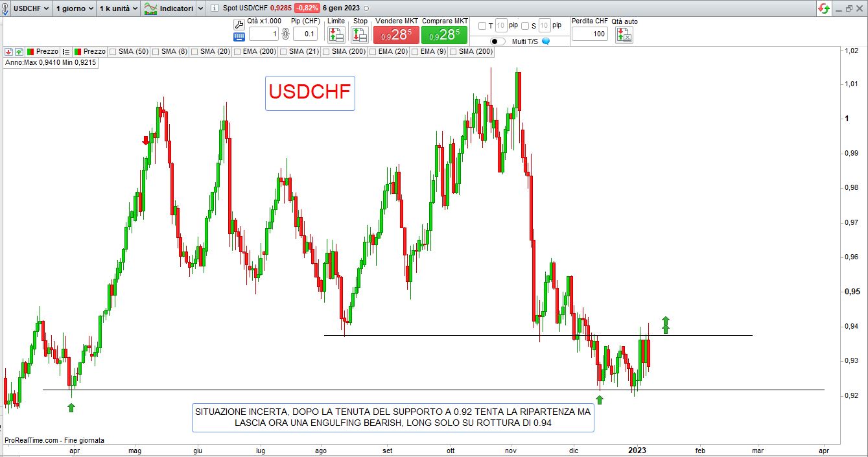The height and width of the screenshot is (457, 868).
Task: Click the mag label on time axis
Action: tap(136, 450)
